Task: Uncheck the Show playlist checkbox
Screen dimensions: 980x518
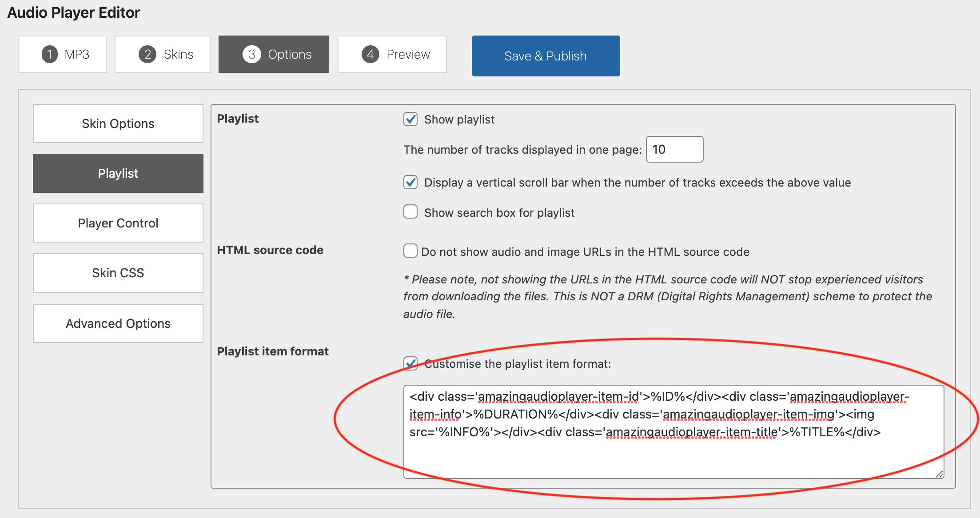Action: tap(410, 119)
